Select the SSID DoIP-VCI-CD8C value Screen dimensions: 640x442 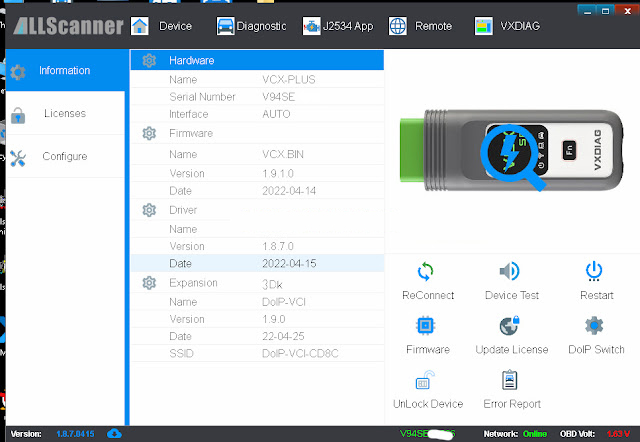[300, 353]
